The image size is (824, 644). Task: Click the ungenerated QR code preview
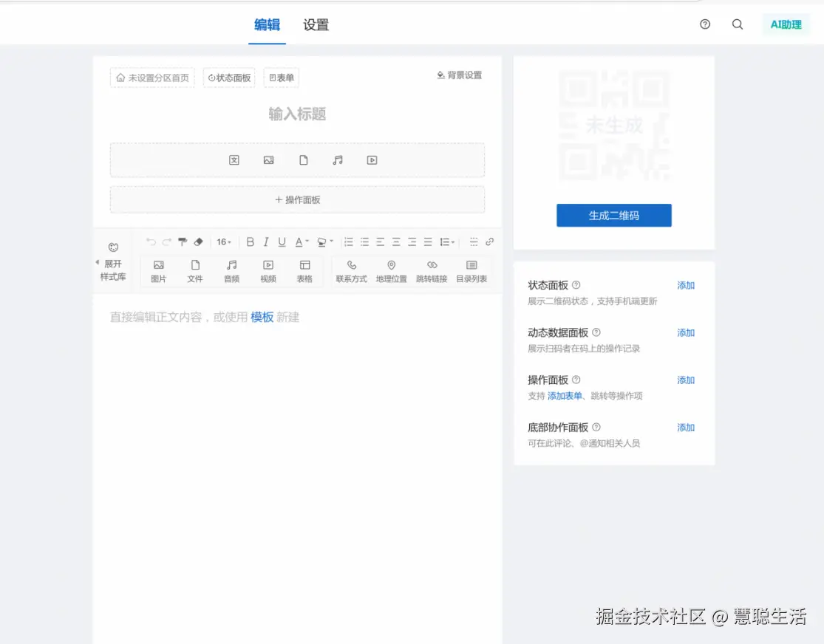coord(614,125)
